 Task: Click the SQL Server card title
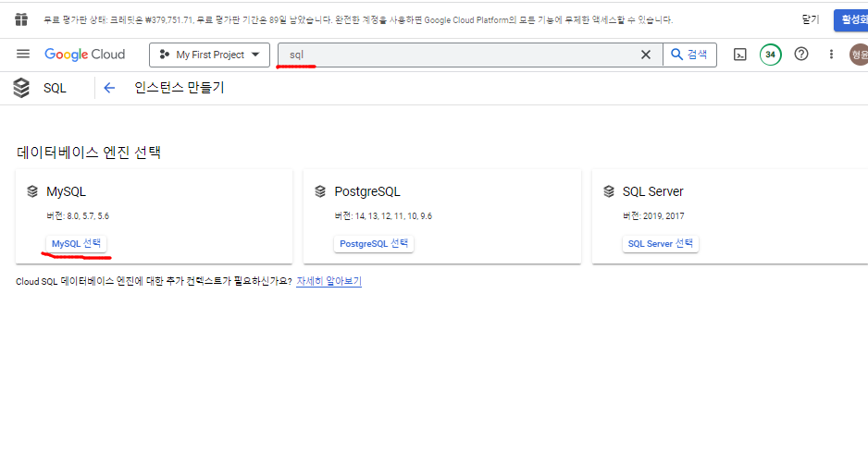click(x=652, y=191)
